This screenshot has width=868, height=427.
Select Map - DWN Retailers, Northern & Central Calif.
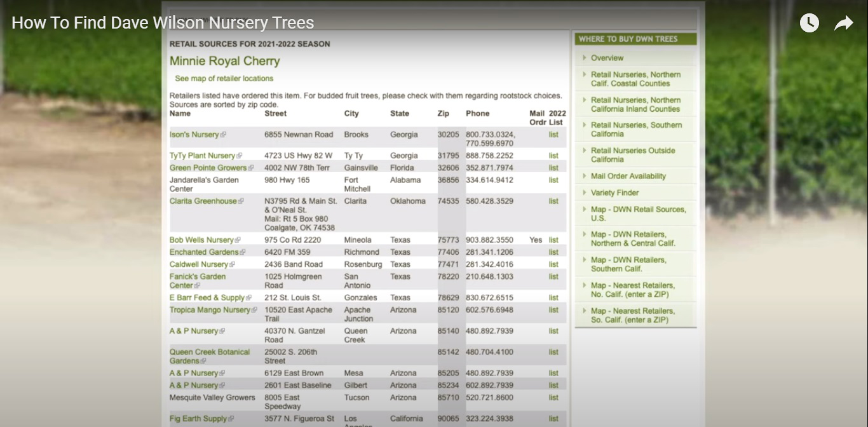(x=633, y=239)
